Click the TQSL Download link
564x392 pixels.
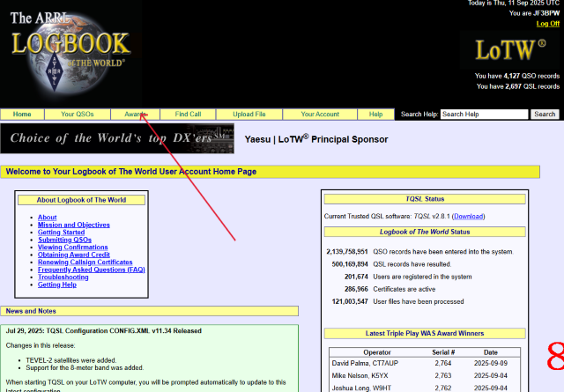(x=468, y=216)
